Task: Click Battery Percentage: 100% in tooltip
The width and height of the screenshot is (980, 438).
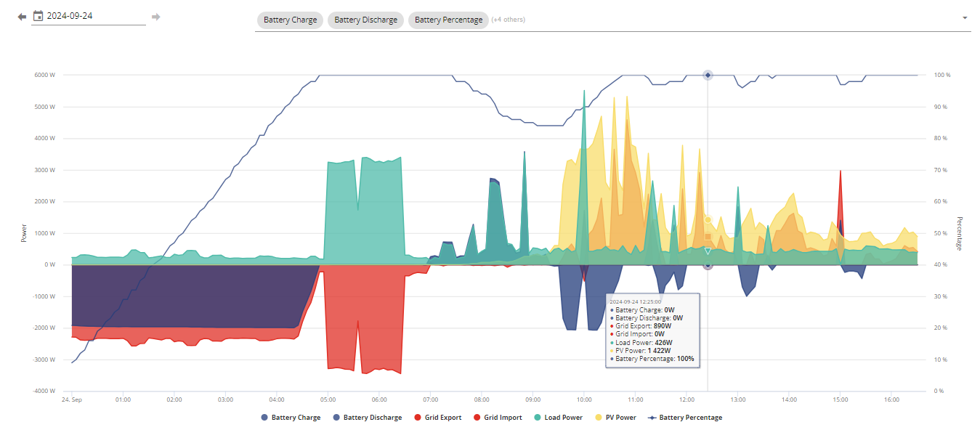Action: [x=652, y=359]
